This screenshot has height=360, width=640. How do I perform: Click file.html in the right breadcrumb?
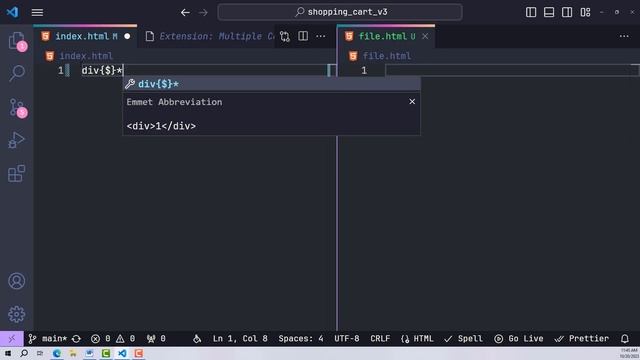(387, 56)
